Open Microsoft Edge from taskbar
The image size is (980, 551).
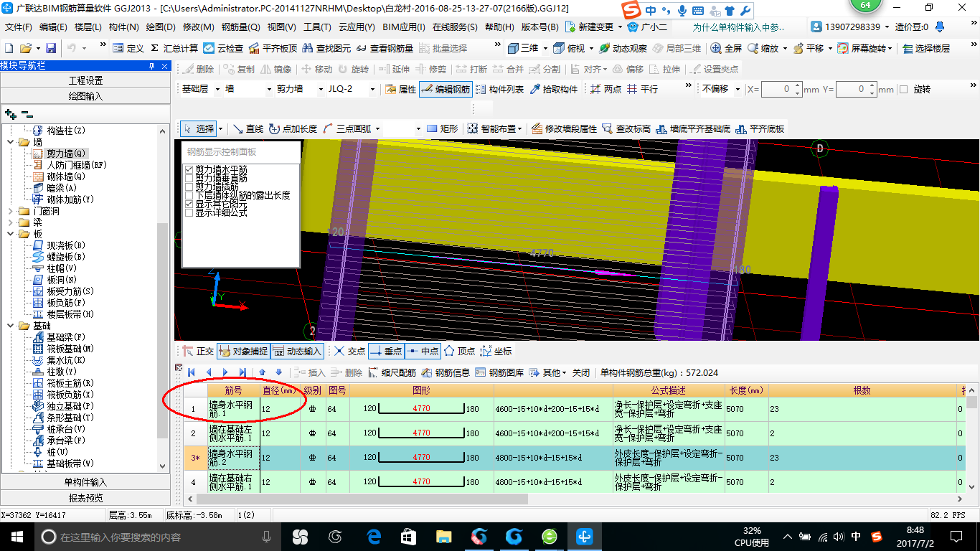[x=373, y=537]
